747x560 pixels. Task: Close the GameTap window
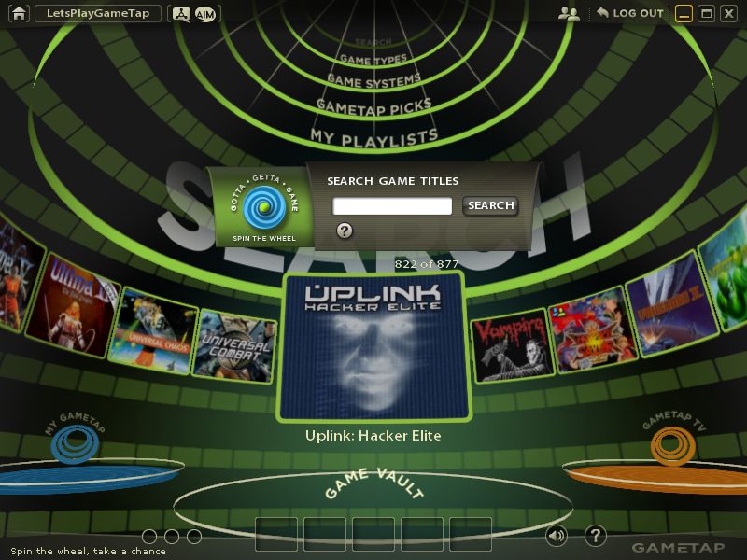[x=729, y=13]
